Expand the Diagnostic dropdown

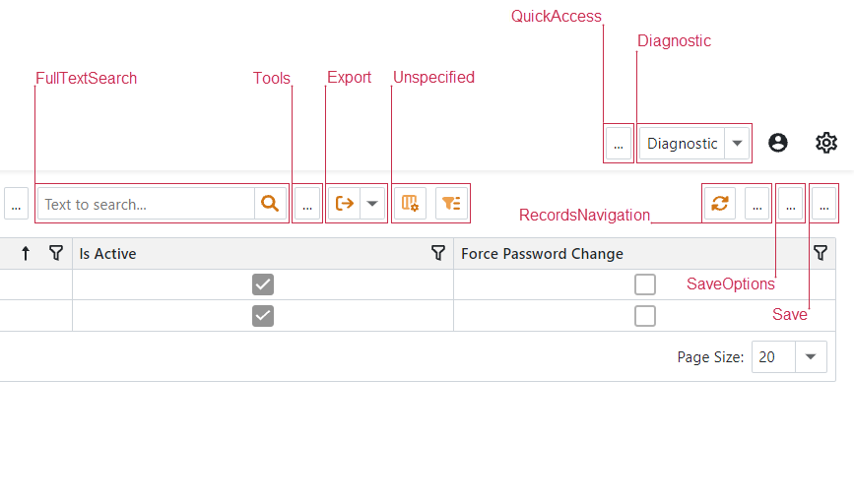[x=737, y=144]
